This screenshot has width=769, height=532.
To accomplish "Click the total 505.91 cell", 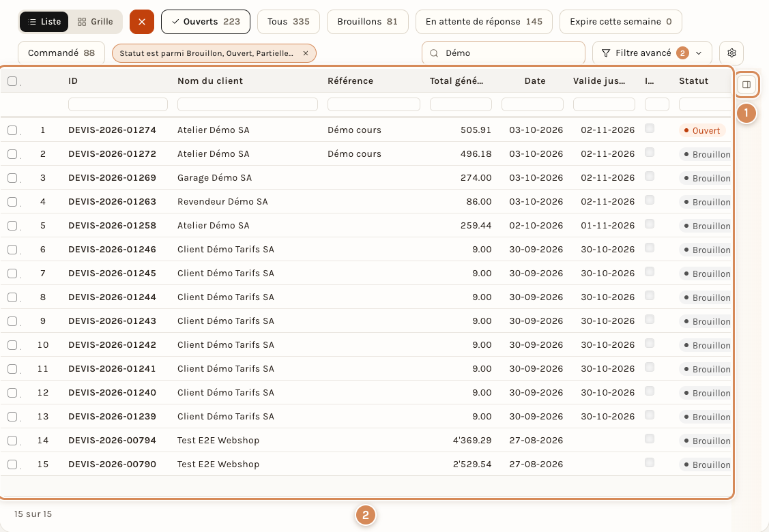I will point(476,130).
